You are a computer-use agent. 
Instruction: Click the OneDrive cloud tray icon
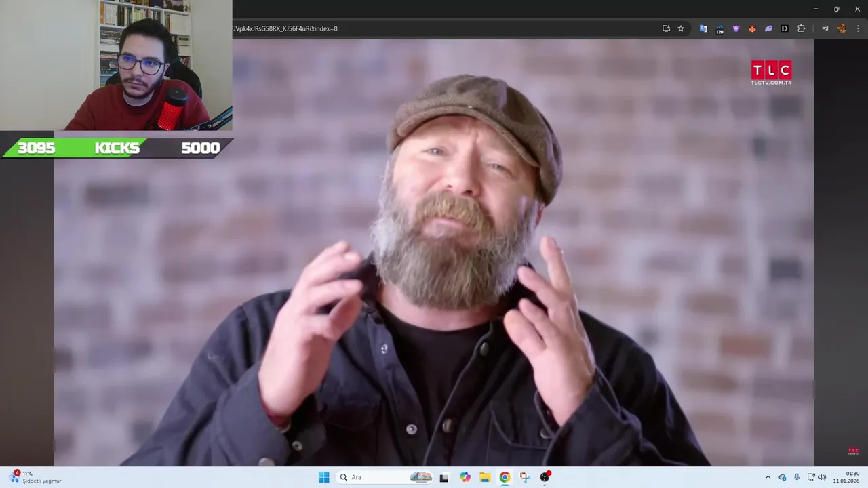tap(783, 477)
